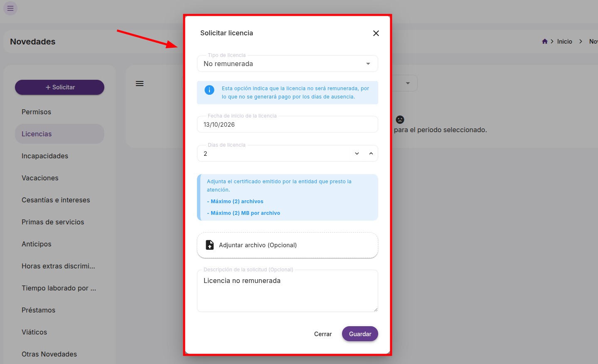Follow the Inicio breadcrumb link
The width and height of the screenshot is (598, 364).
tap(564, 42)
